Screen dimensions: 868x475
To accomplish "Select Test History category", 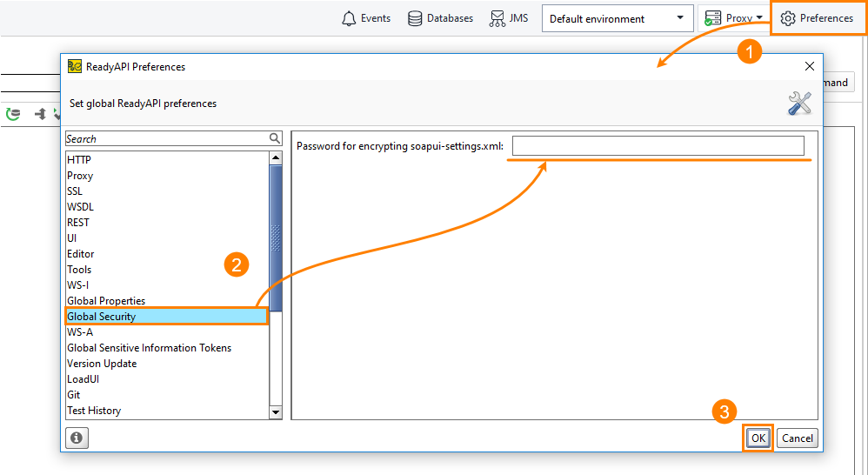I will (167, 411).
